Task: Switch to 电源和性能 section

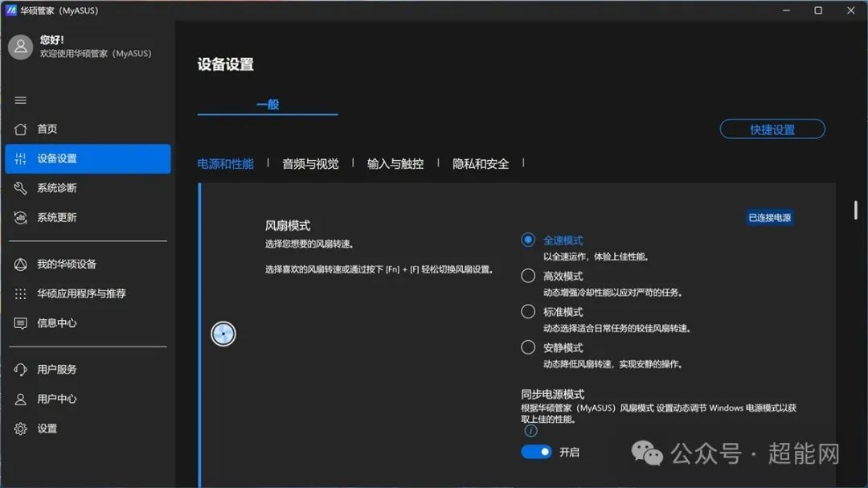Action: coord(225,164)
